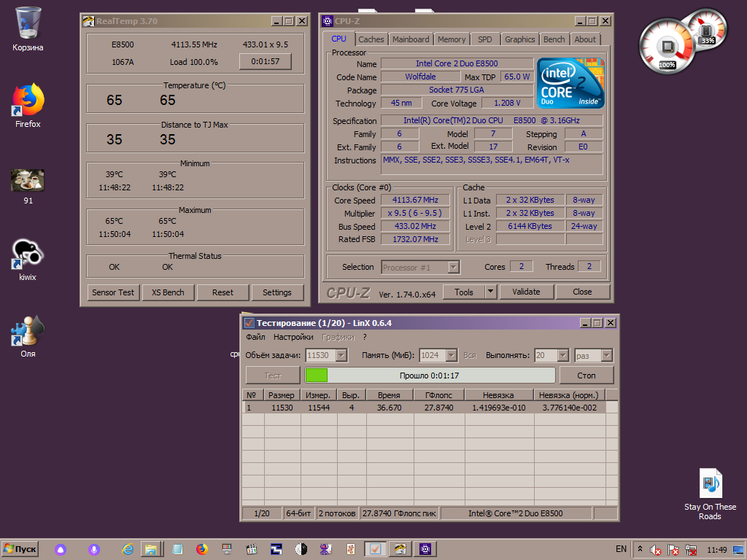Switch to the Mainboard tab in CPU-Z
Image resolution: width=747 pixels, height=560 pixels.
411,39
